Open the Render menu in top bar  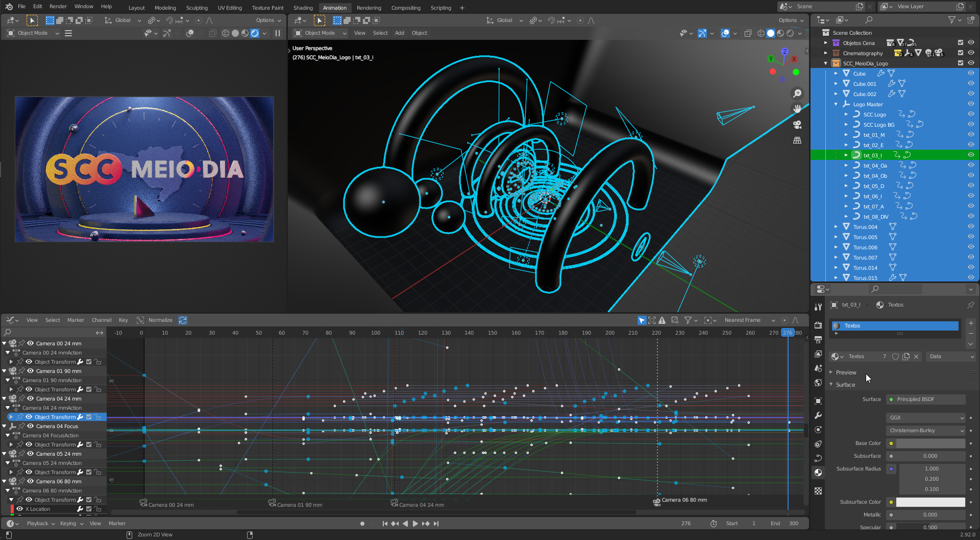pyautogui.click(x=58, y=7)
